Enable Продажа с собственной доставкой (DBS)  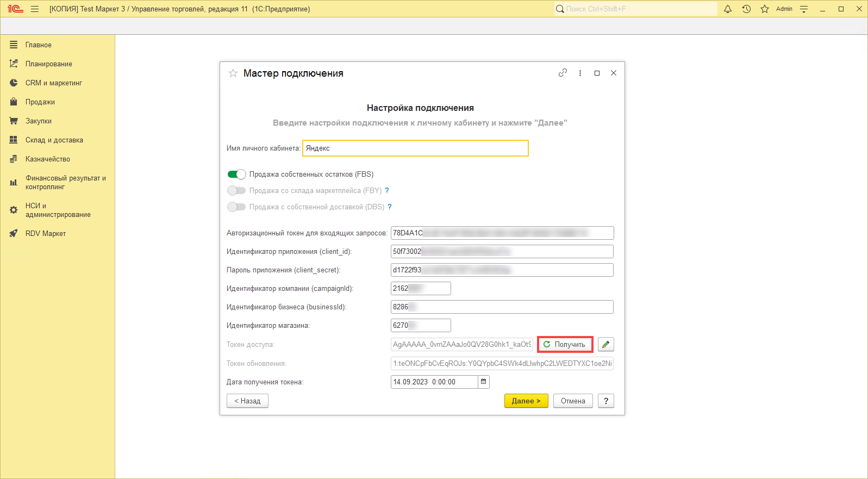[x=236, y=207]
